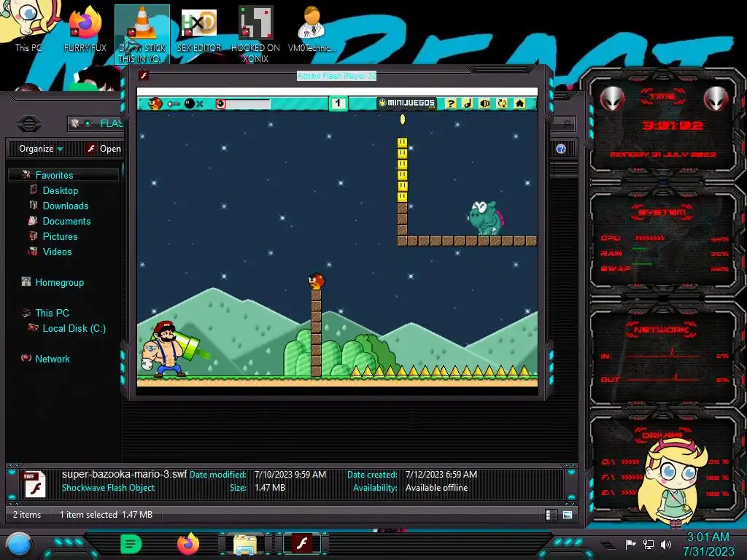Click the Goomba standing on the brick pillar
The image size is (747, 560).
(x=317, y=281)
